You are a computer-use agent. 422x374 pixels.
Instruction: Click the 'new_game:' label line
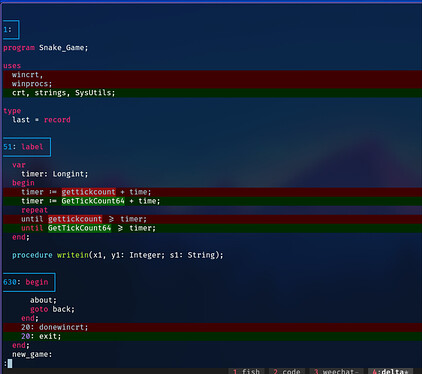click(32, 354)
